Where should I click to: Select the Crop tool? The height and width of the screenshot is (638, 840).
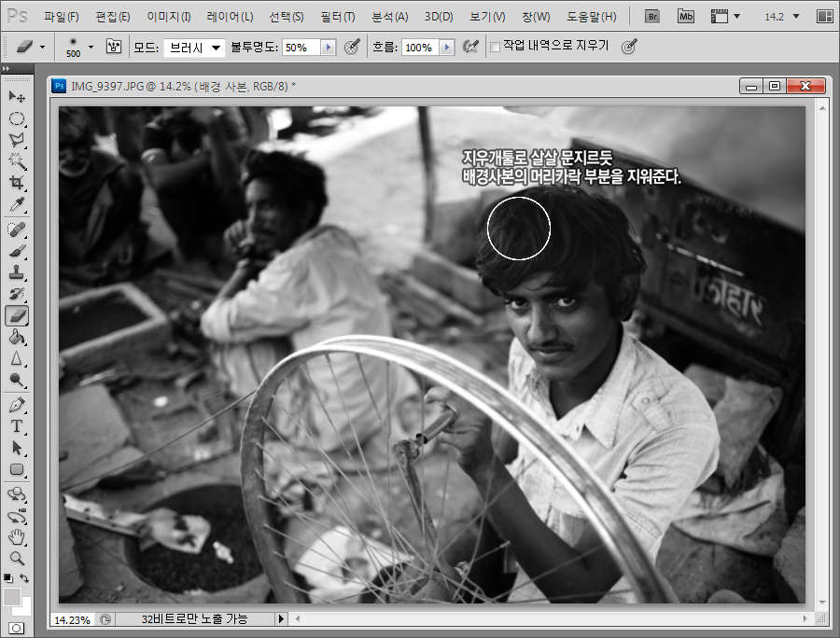(x=17, y=183)
